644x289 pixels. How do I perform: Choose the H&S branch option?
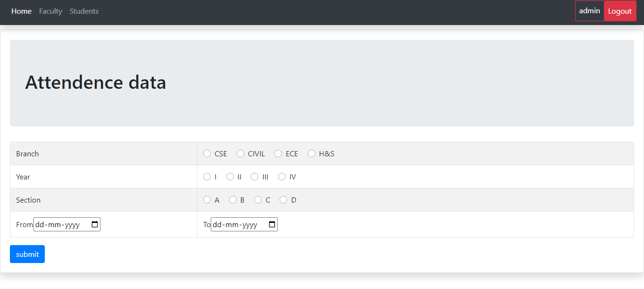pos(312,153)
